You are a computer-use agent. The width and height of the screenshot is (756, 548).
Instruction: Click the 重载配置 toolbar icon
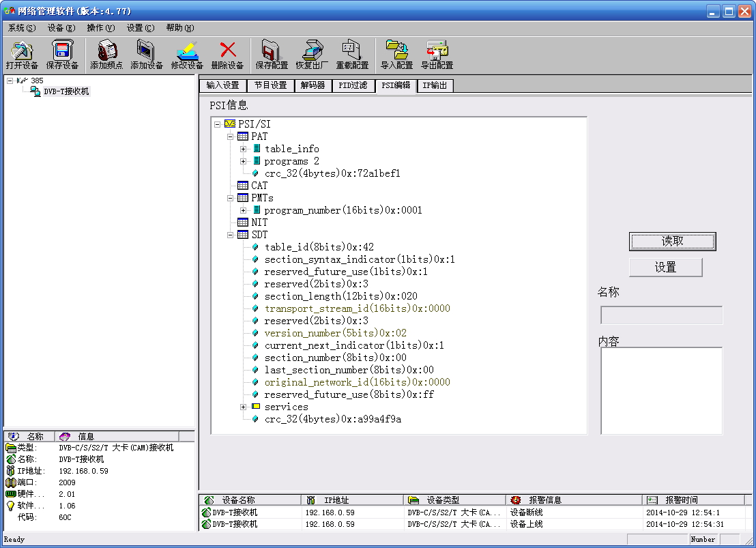coord(352,51)
